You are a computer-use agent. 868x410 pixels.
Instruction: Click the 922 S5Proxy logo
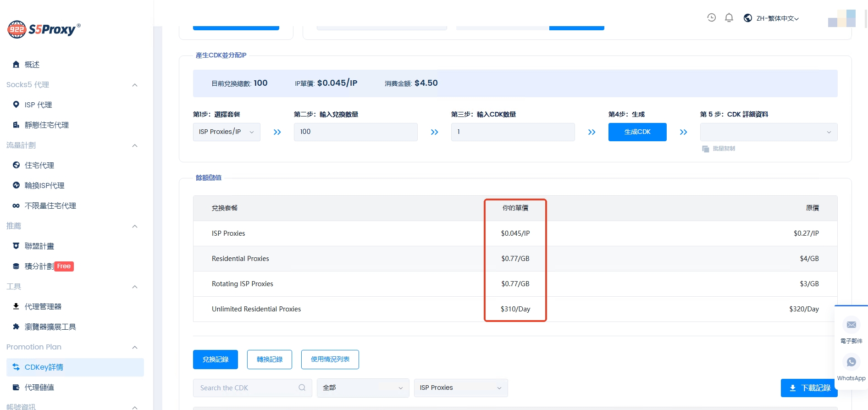coord(44,30)
